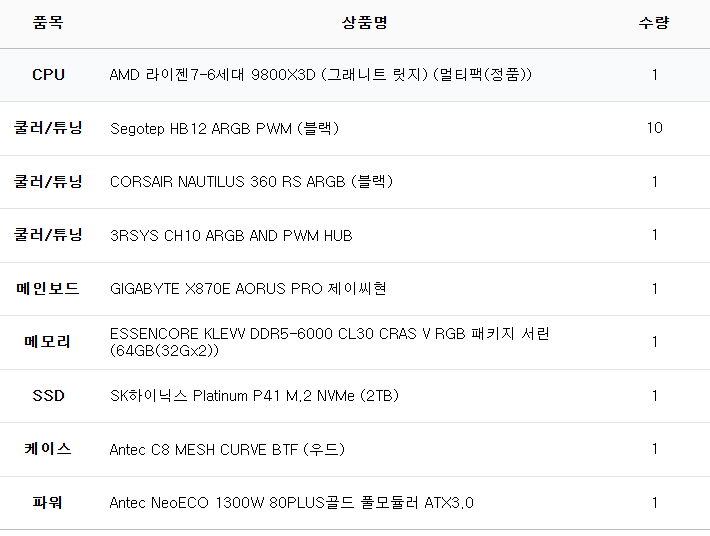Viewport: 710px width, 536px height.
Task: Click the 상품명 column header
Action: pyautogui.click(x=364, y=22)
